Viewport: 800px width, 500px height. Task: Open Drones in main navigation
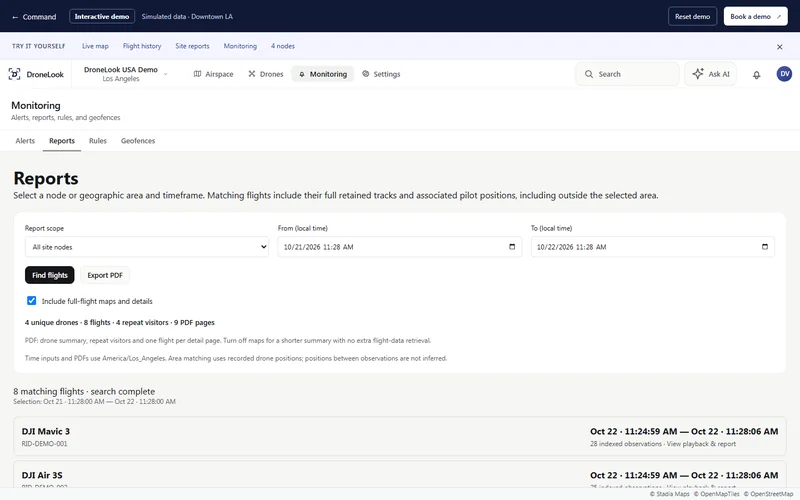266,74
